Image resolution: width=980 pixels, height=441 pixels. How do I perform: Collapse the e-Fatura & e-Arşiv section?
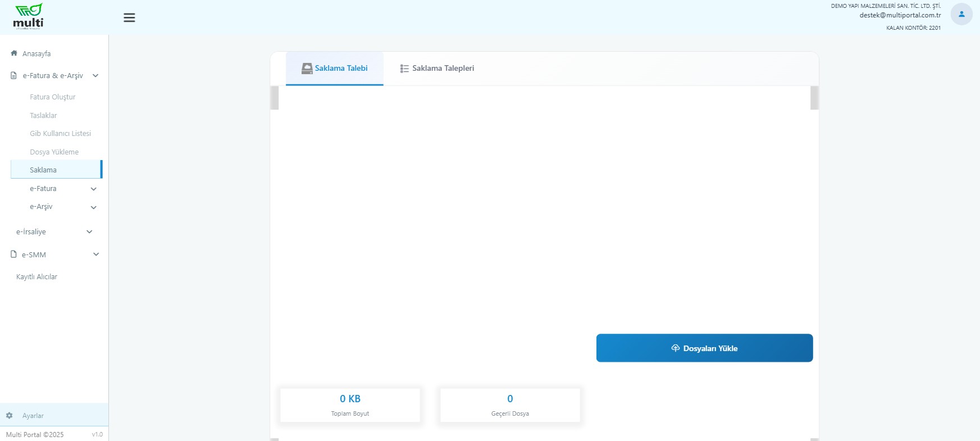pyautogui.click(x=95, y=75)
